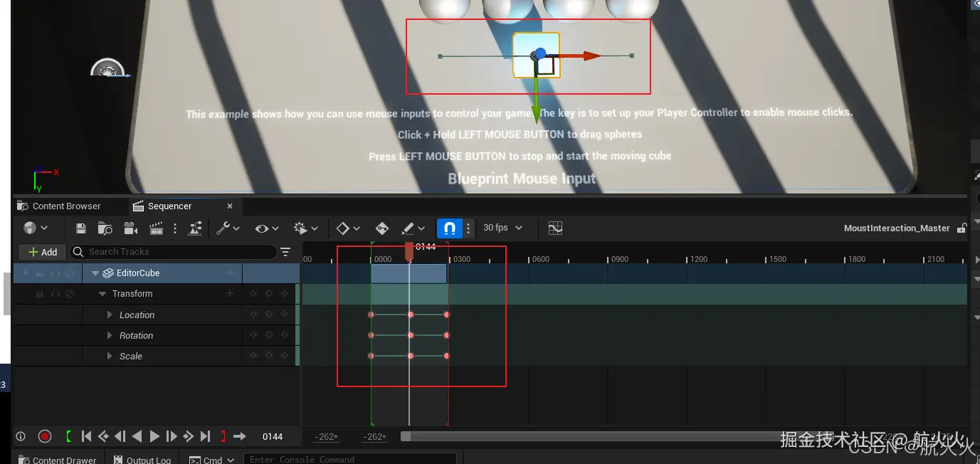Viewport: 980px width, 464px height.
Task: Open the track filter icon beside the search field
Action: click(x=285, y=252)
